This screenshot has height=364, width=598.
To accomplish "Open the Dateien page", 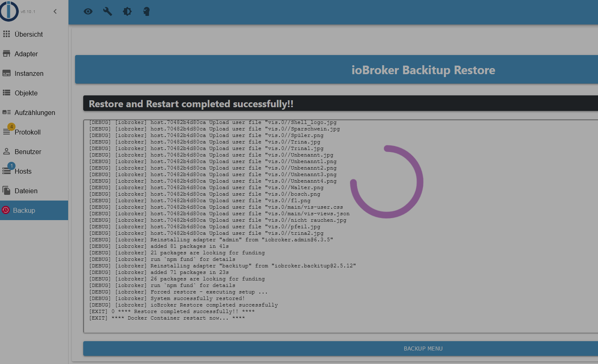I will pos(34,191).
